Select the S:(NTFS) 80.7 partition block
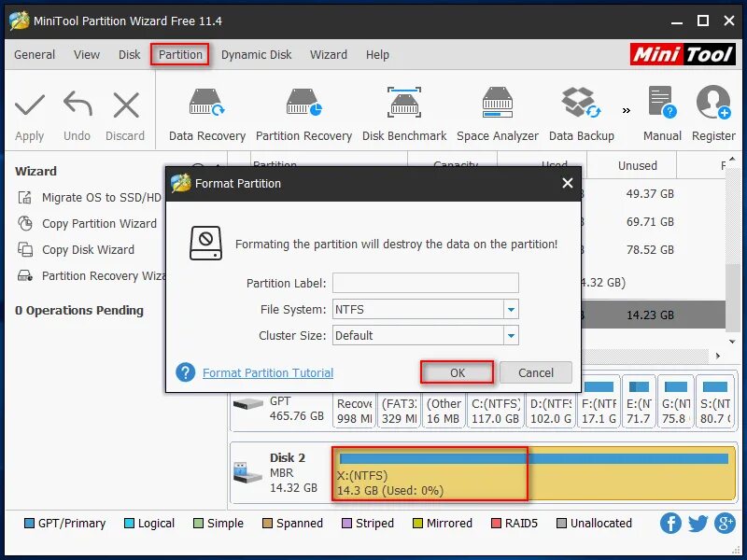The height and width of the screenshot is (560, 747). (x=715, y=401)
